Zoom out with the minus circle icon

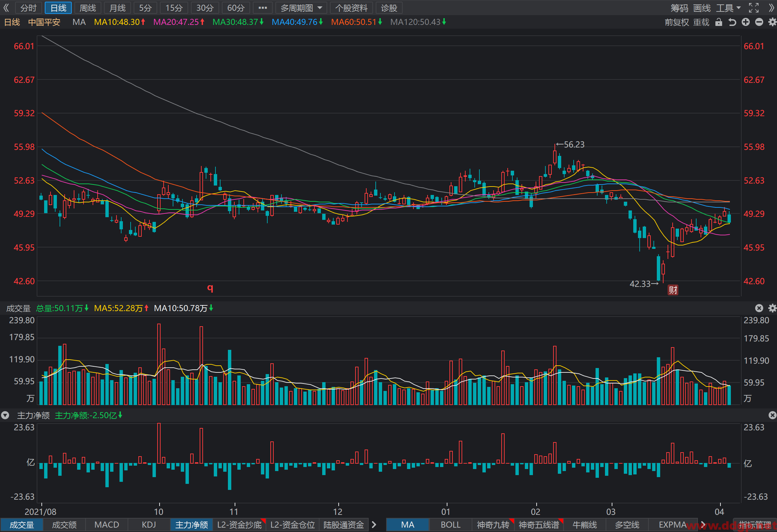click(x=759, y=22)
